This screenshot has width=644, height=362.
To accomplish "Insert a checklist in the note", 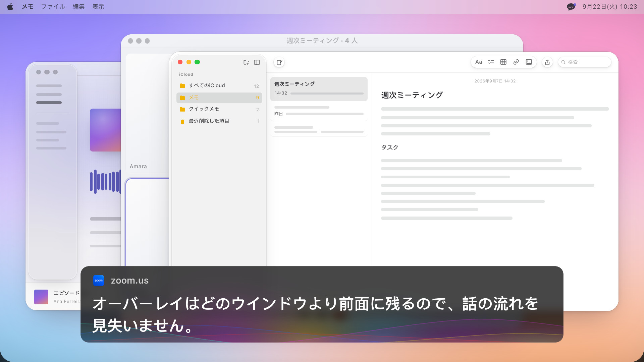I will pos(491,62).
